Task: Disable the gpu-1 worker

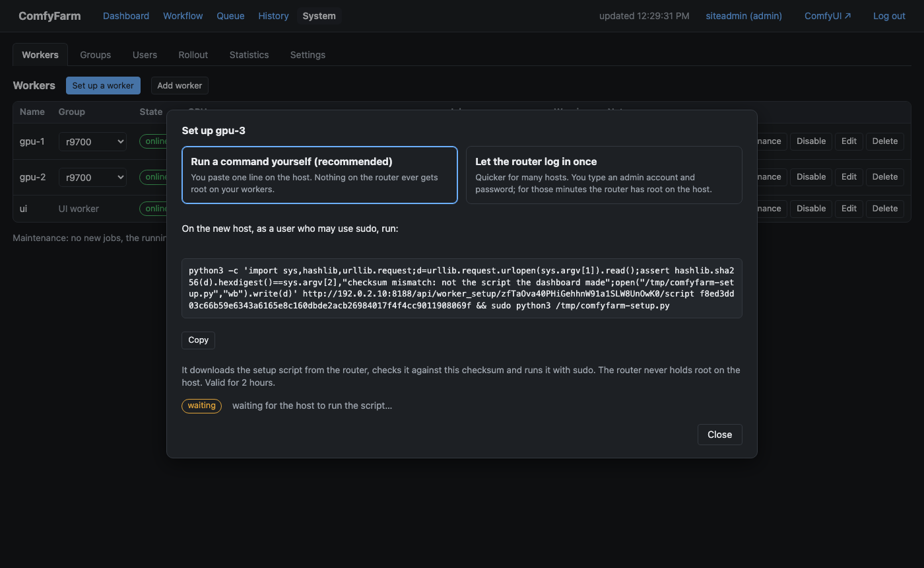Action: pos(811,141)
